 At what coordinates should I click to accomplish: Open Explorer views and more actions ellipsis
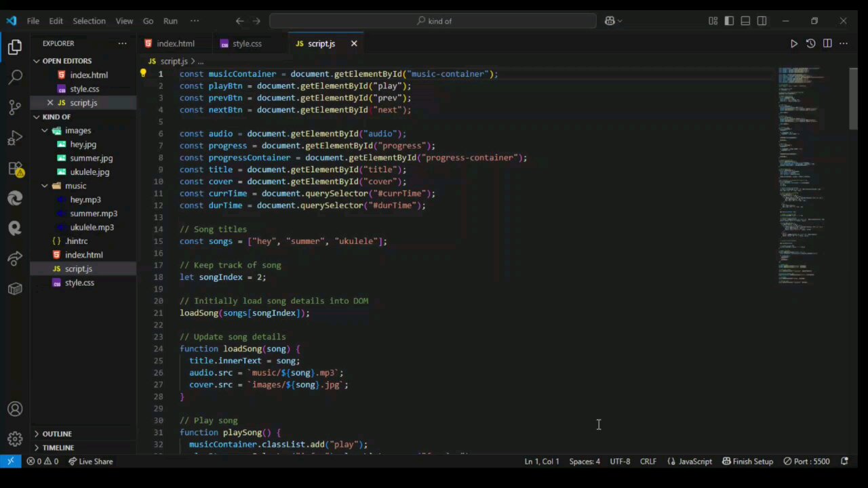tap(122, 43)
